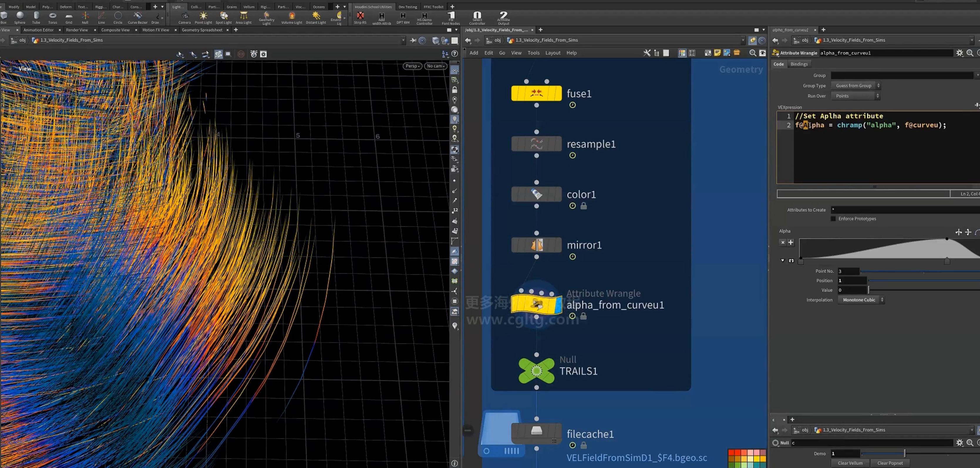Click the Volume Light shelf icon
This screenshot has height=468, width=980.
point(292,18)
